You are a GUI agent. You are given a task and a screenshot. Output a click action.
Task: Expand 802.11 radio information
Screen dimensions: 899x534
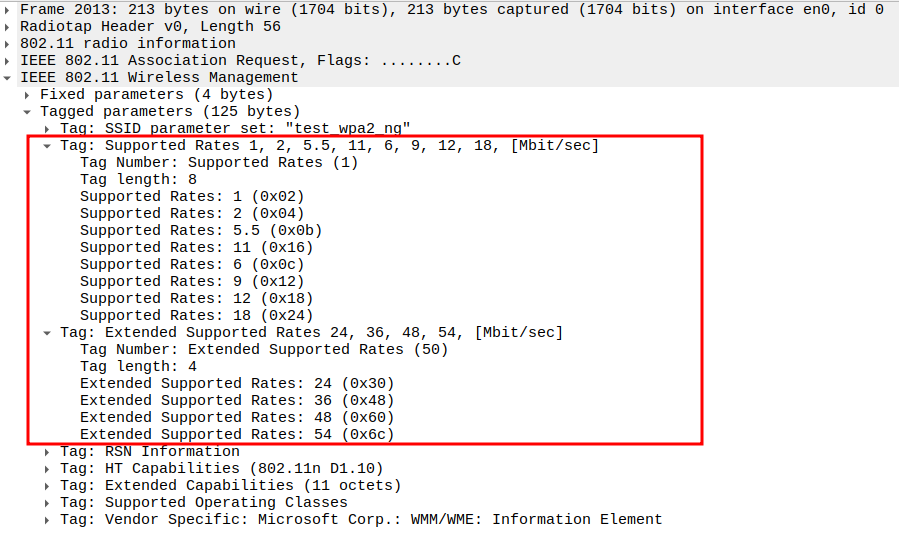click(x=9, y=43)
